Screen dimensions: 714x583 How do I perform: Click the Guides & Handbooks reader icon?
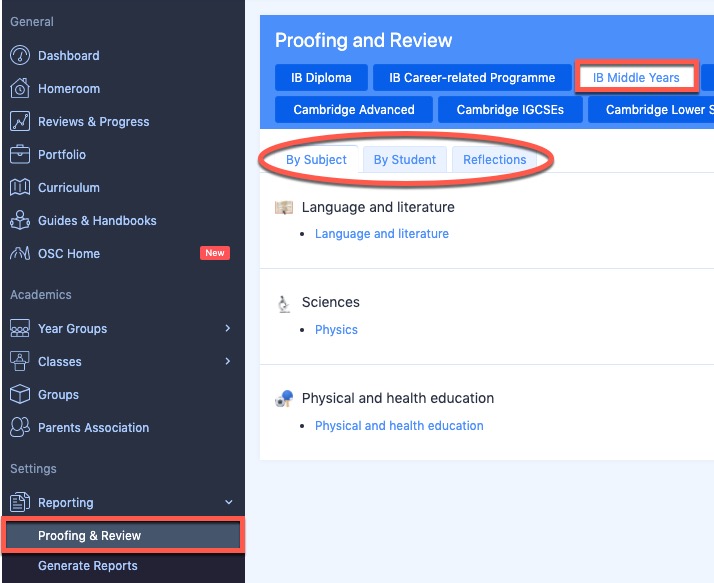coord(20,220)
